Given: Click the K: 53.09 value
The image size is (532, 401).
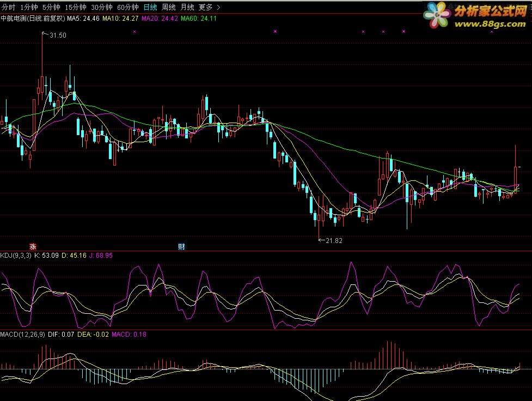Looking at the screenshot, I should (46, 256).
